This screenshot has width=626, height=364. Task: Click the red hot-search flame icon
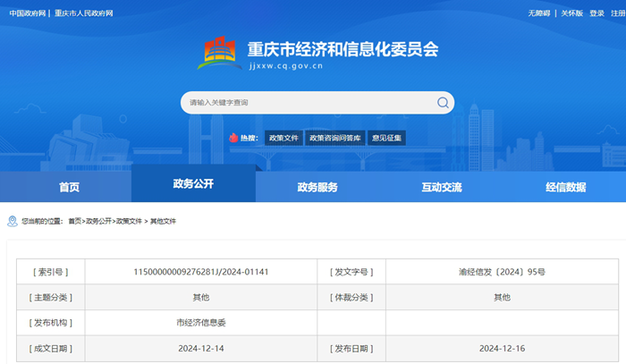(233, 138)
